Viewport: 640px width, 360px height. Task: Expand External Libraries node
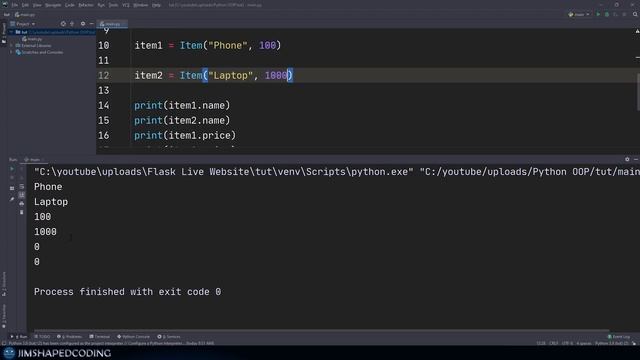(11, 46)
